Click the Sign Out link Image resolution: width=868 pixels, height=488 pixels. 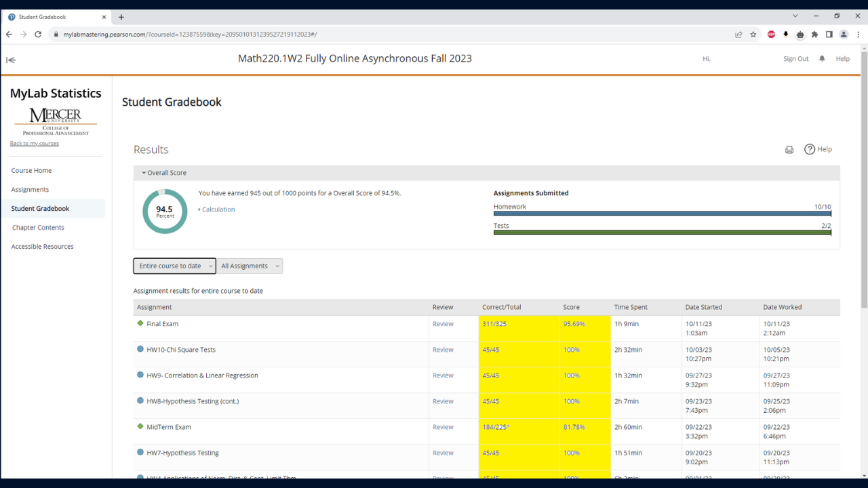coord(795,59)
